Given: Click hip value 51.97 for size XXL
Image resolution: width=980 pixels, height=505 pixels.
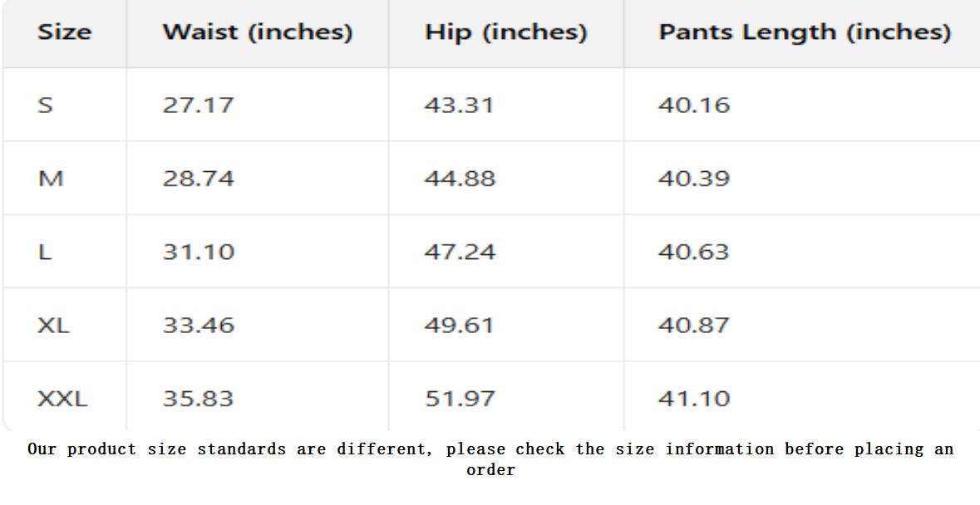Looking at the screenshot, I should coord(460,399).
